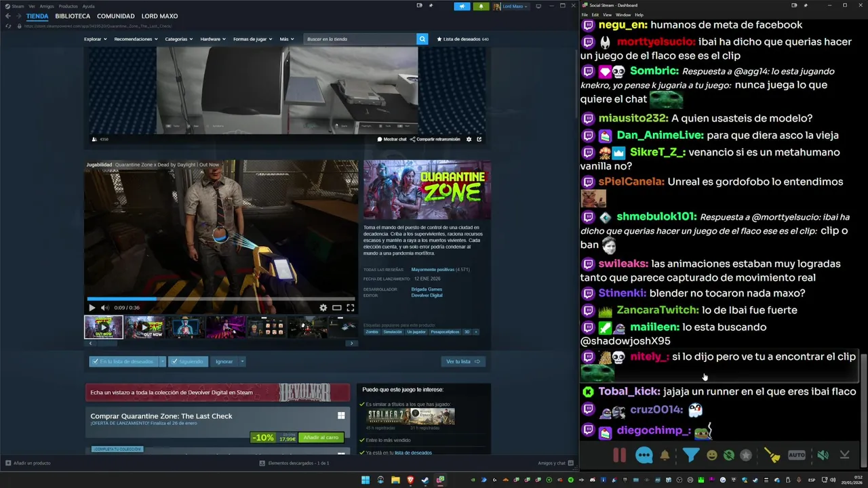The image size is (868, 488).
Task: Open the blue chat bubble icon in Social Stream
Action: click(644, 455)
